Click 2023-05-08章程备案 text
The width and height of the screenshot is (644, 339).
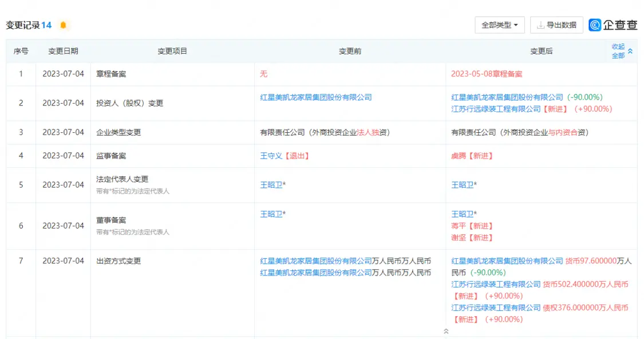click(x=487, y=74)
